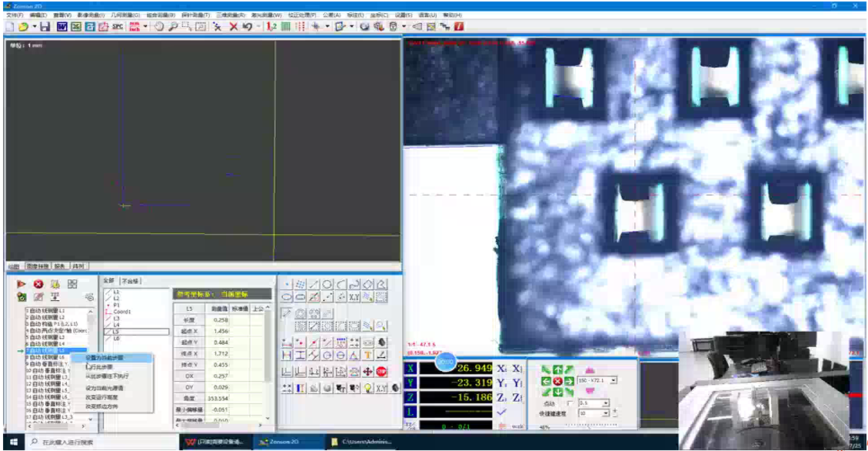This screenshot has height=451, width=868.
Task: Open the 150-X72.1 magnification dropdown
Action: (614, 381)
